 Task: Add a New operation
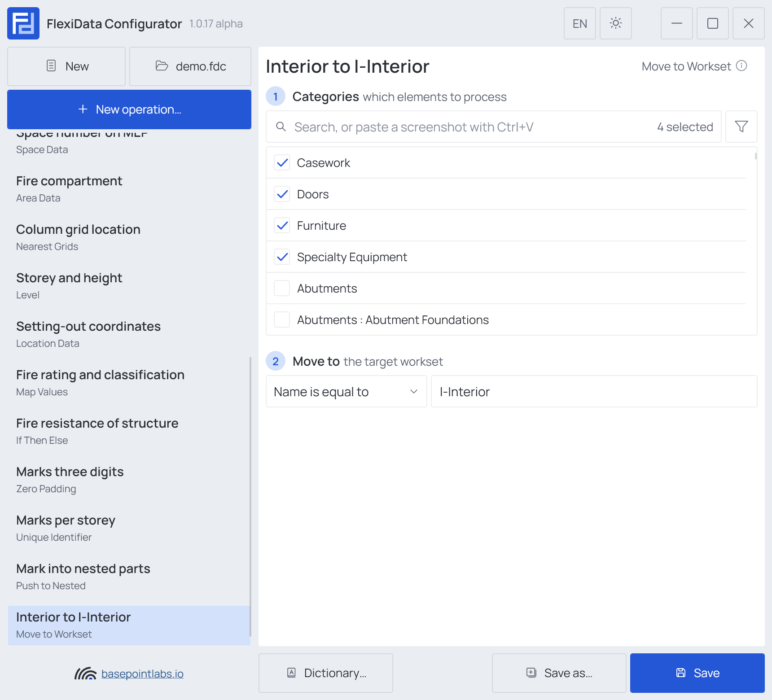click(x=129, y=109)
